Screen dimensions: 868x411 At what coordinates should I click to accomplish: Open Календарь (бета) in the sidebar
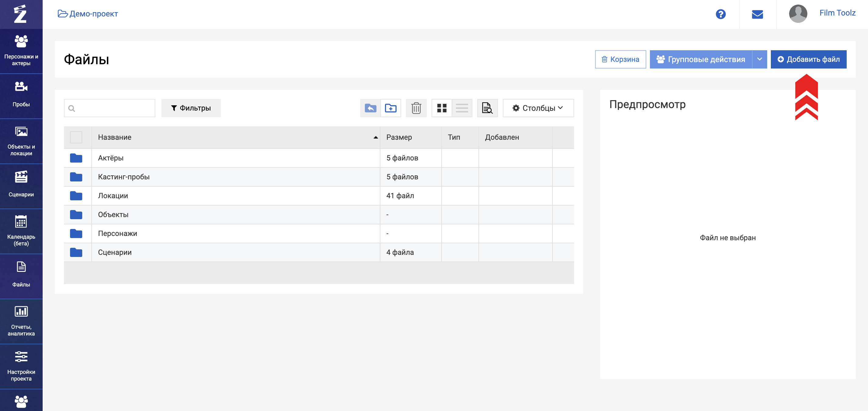tap(21, 231)
